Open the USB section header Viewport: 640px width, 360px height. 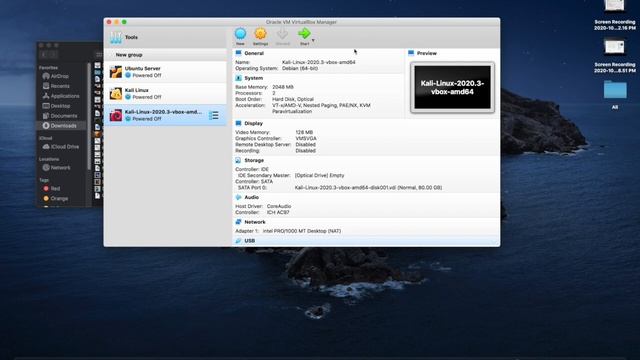coord(249,241)
